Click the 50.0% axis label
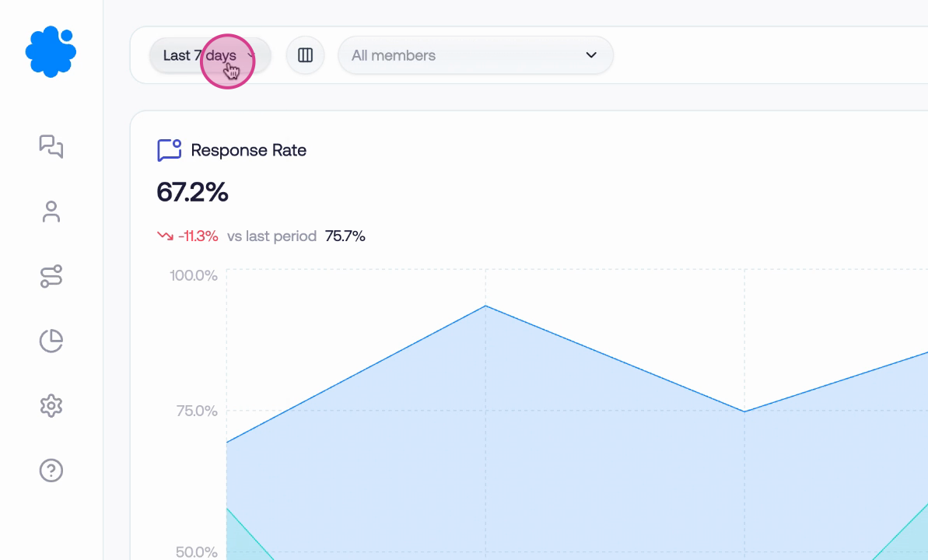 pos(197,551)
